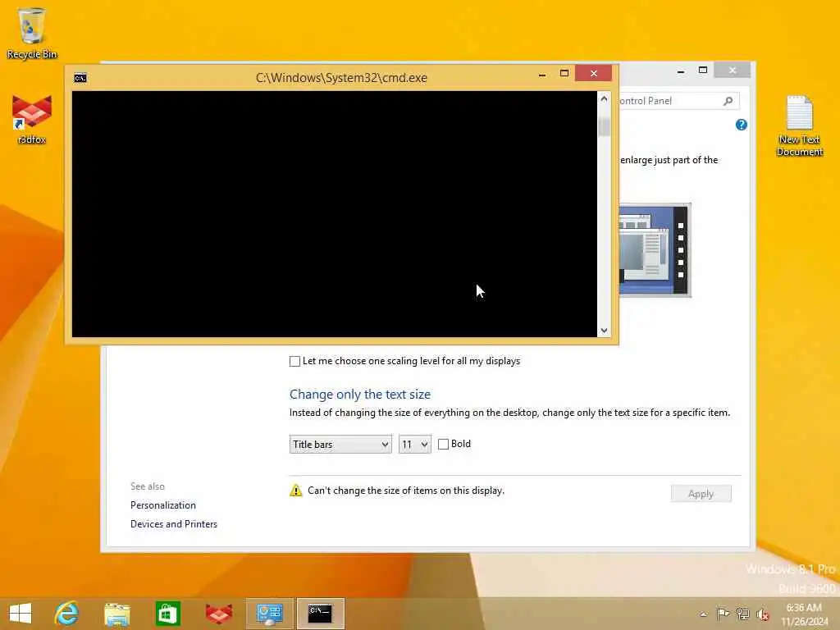Open the Action Center flag icon
Screen dimensions: 840x630
point(723,614)
